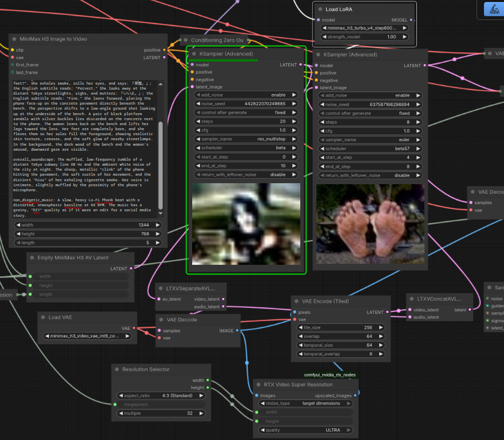
Task: Increase strength_model 1.00 using right arrow
Action: tap(405, 37)
